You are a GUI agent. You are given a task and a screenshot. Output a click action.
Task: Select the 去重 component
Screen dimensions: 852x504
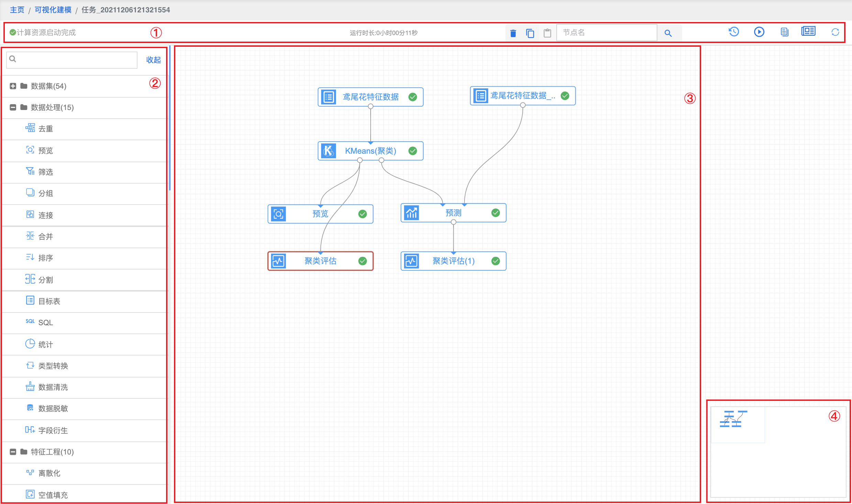[x=84, y=129]
